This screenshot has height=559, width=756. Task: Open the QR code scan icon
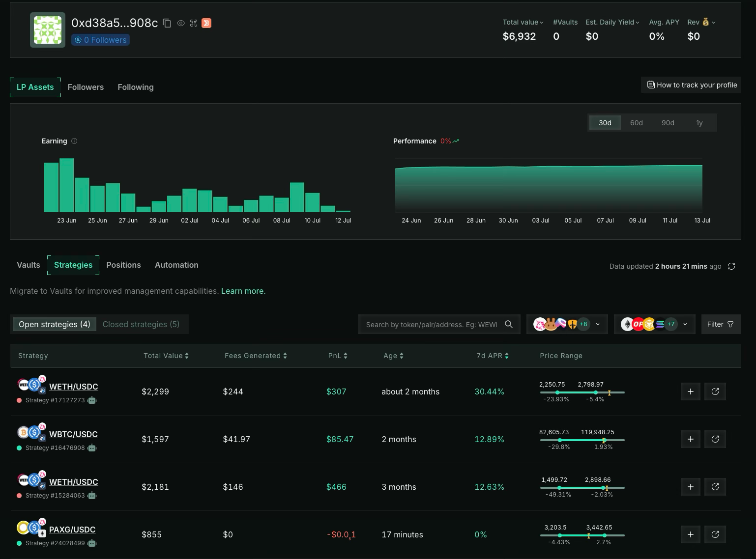coord(194,23)
